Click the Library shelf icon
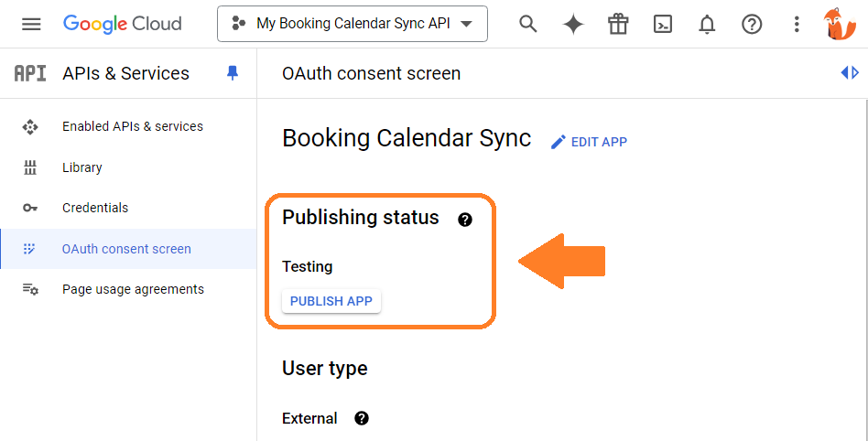The width and height of the screenshot is (868, 441). (x=30, y=167)
